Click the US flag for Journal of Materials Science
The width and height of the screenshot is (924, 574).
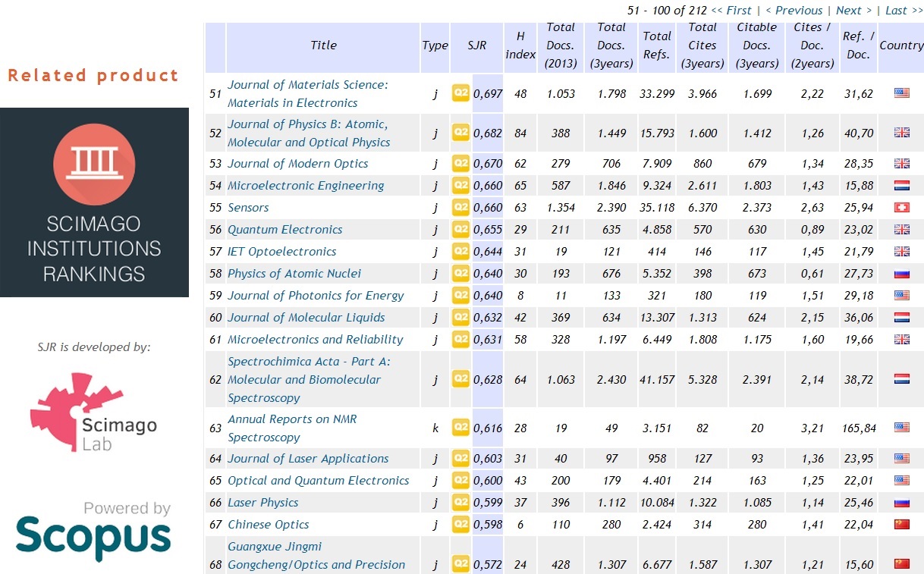[901, 93]
